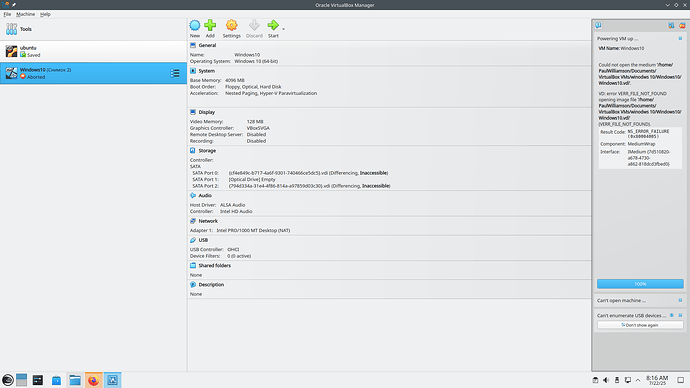Screen dimensions: 690x388
Task: Open the Machine menu
Action: pos(26,14)
